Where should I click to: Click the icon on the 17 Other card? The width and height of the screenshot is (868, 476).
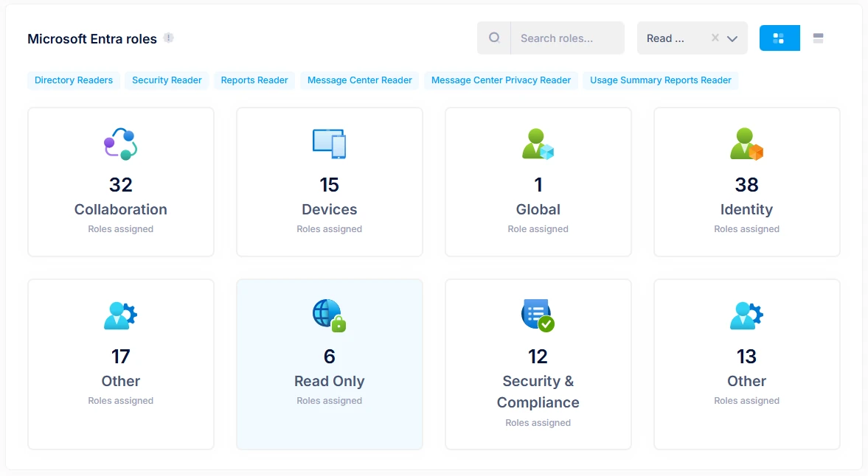click(121, 315)
